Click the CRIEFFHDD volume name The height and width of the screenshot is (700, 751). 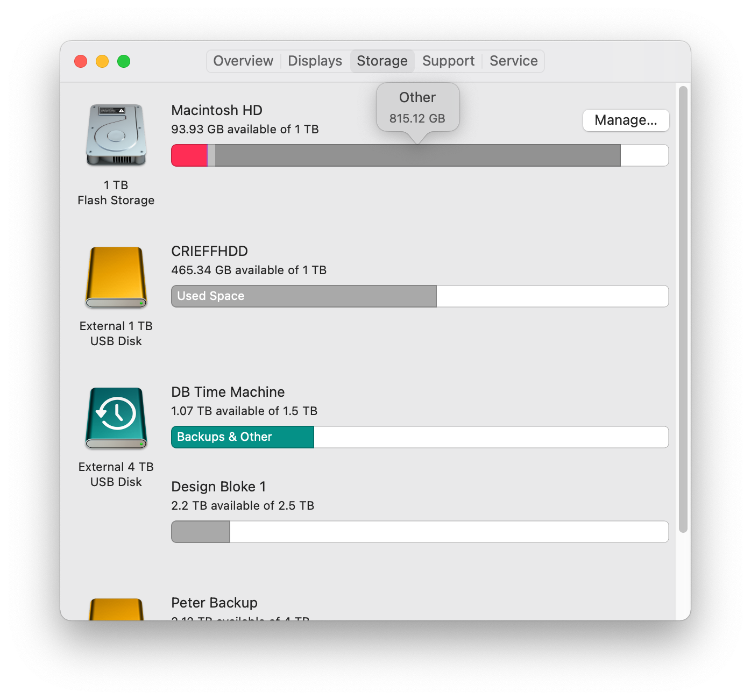(210, 251)
